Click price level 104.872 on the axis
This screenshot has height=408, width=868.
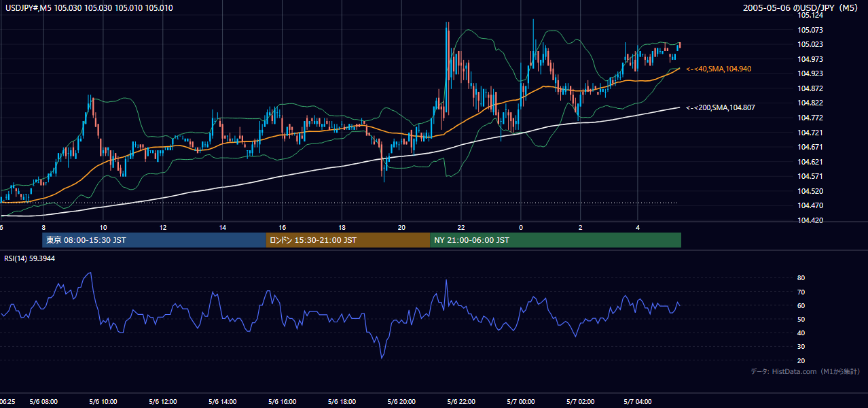[810, 88]
